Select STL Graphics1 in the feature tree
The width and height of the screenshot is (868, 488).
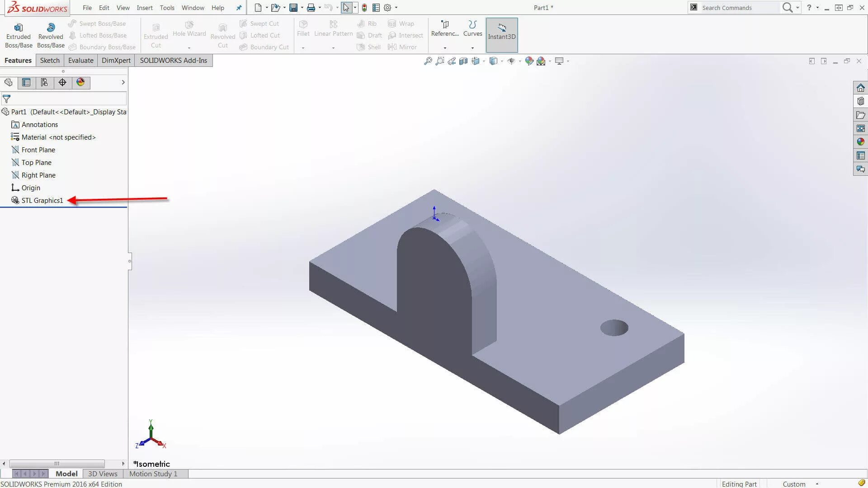click(42, 200)
